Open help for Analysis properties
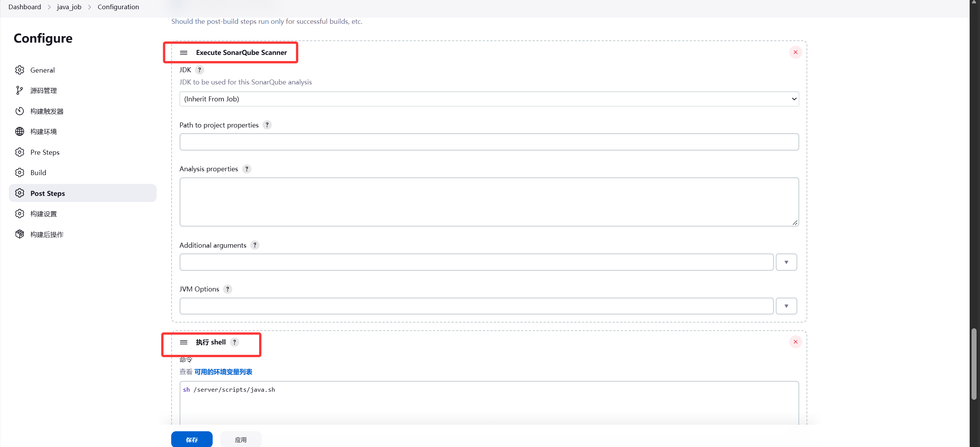 [247, 169]
